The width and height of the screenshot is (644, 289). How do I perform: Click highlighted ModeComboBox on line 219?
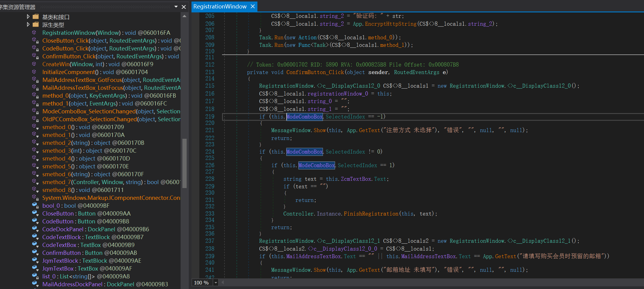click(305, 117)
